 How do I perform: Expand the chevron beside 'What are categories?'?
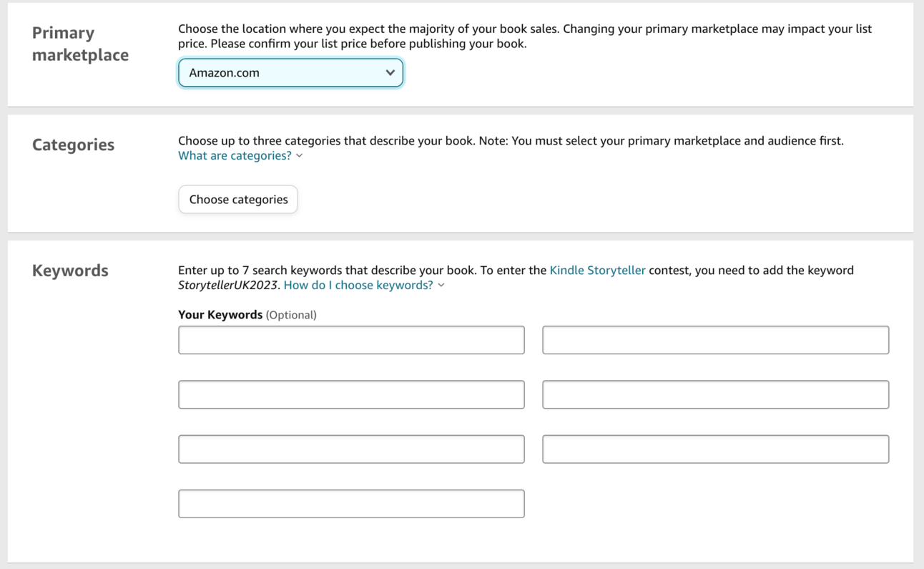click(x=300, y=156)
